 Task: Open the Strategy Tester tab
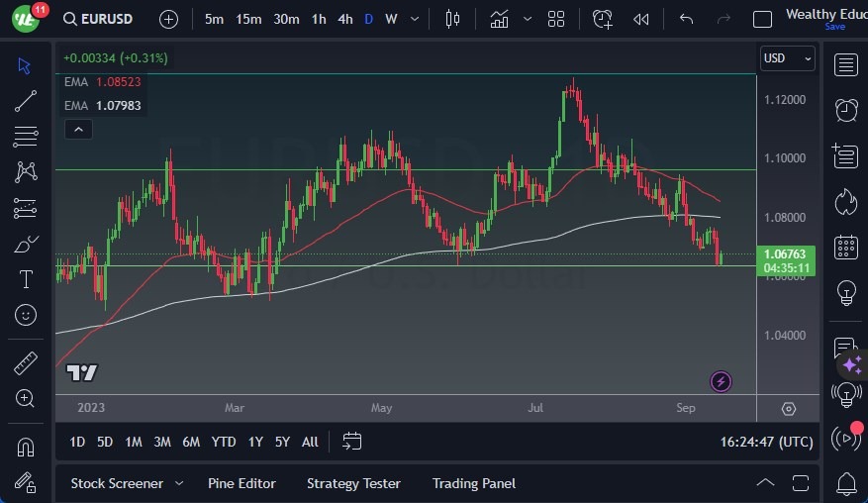point(353,483)
